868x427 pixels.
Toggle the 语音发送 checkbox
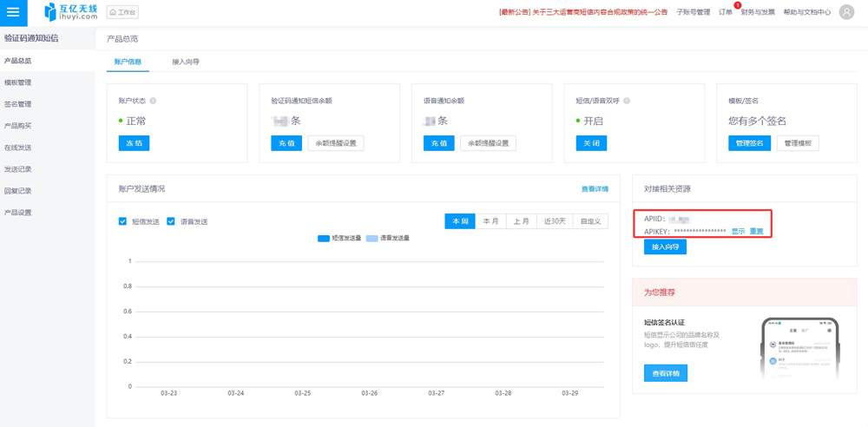pyautogui.click(x=171, y=221)
